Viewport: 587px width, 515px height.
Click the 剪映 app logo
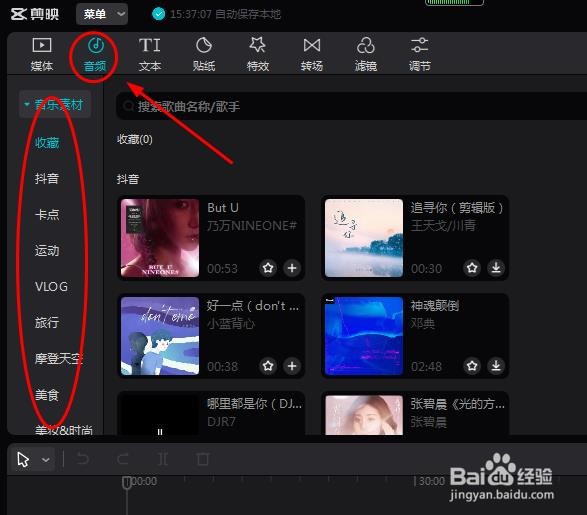(34, 14)
